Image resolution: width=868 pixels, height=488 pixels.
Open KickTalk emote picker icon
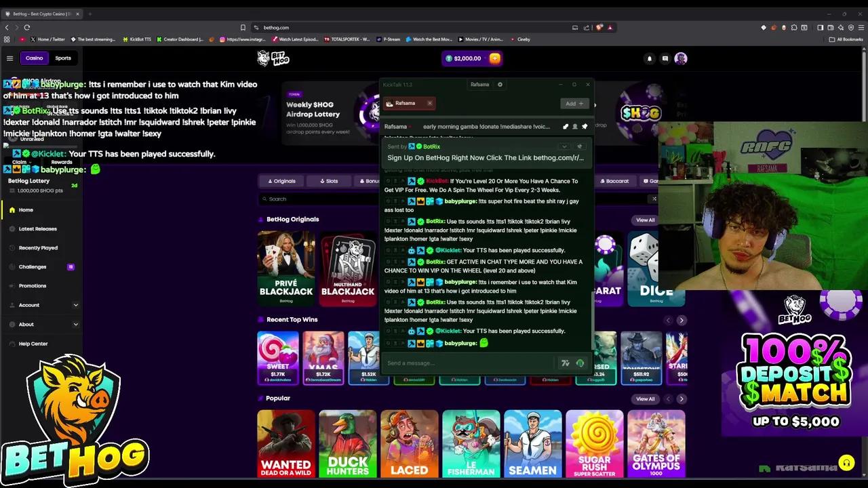566,363
